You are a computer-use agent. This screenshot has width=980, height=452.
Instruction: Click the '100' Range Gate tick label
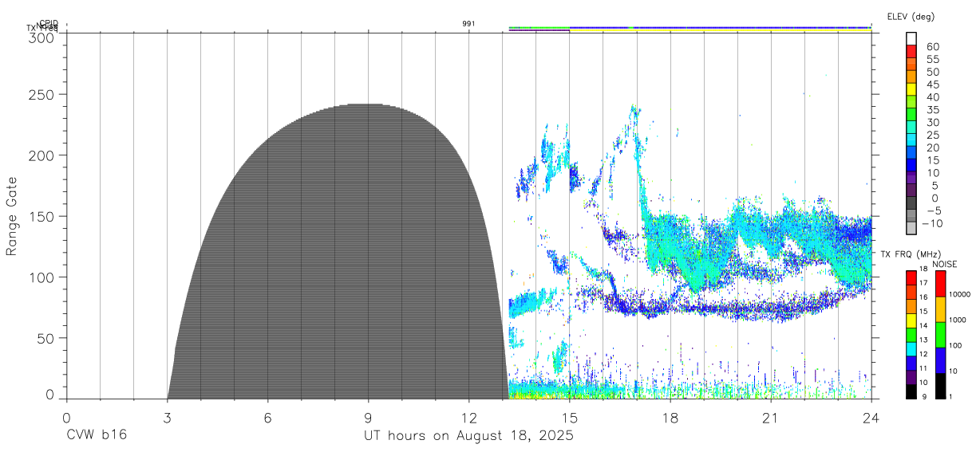(x=43, y=277)
